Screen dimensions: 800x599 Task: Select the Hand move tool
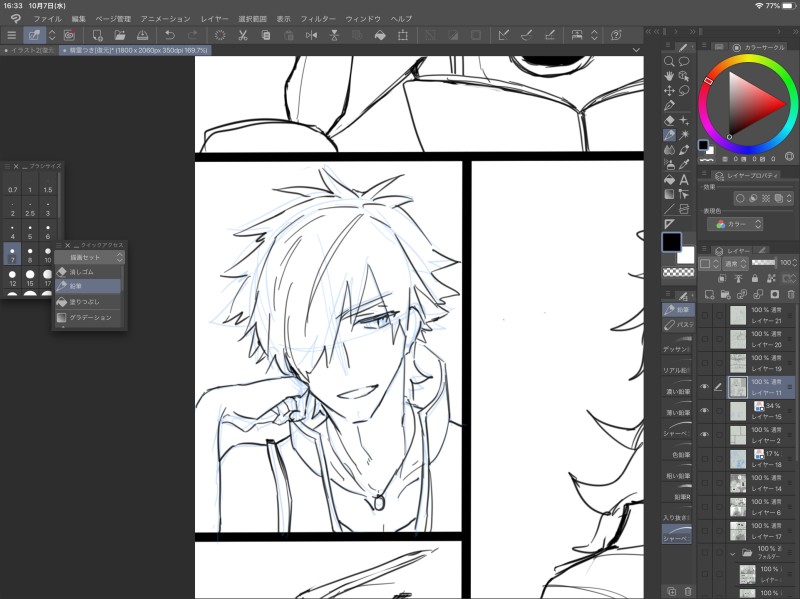click(669, 76)
